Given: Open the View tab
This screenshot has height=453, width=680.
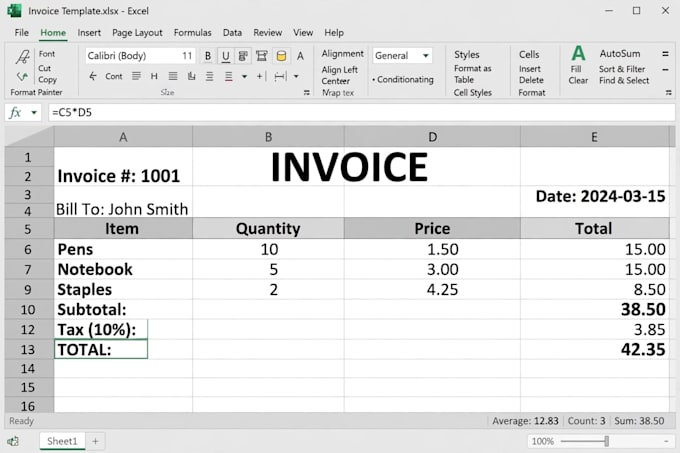Looking at the screenshot, I should 303,33.
